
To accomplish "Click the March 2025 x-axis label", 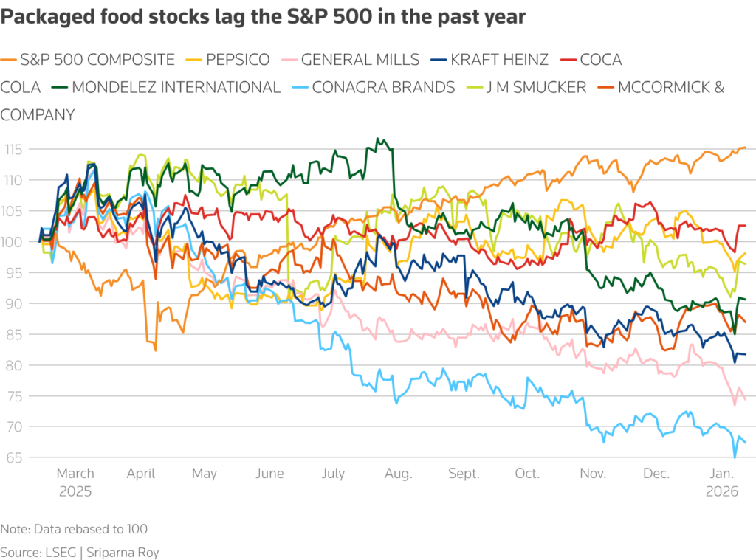I will click(75, 482).
